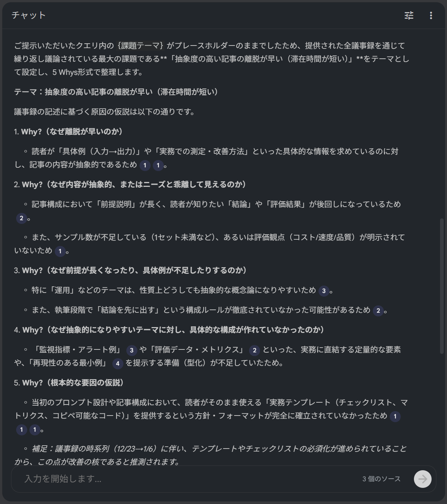Open first citation 1 on Why 5's last line
Screen dimensions: 447x504
point(22,430)
